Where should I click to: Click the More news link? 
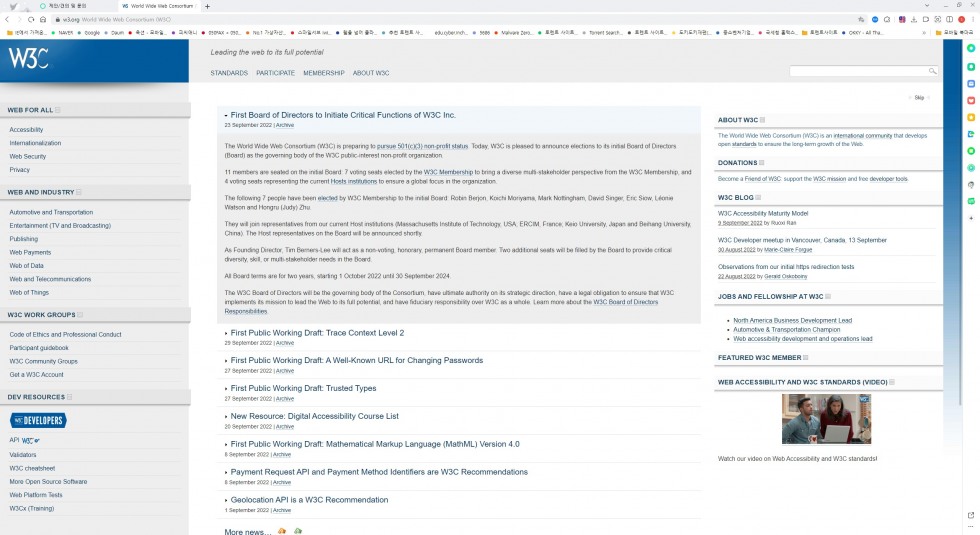pos(248,532)
